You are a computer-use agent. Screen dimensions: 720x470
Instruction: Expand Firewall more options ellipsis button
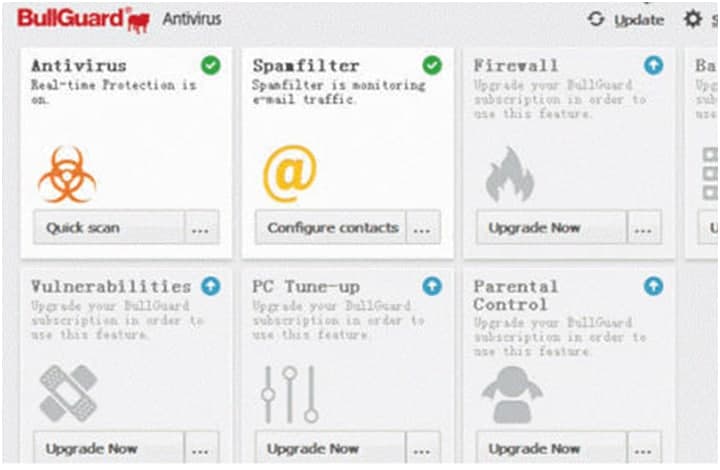(x=644, y=228)
